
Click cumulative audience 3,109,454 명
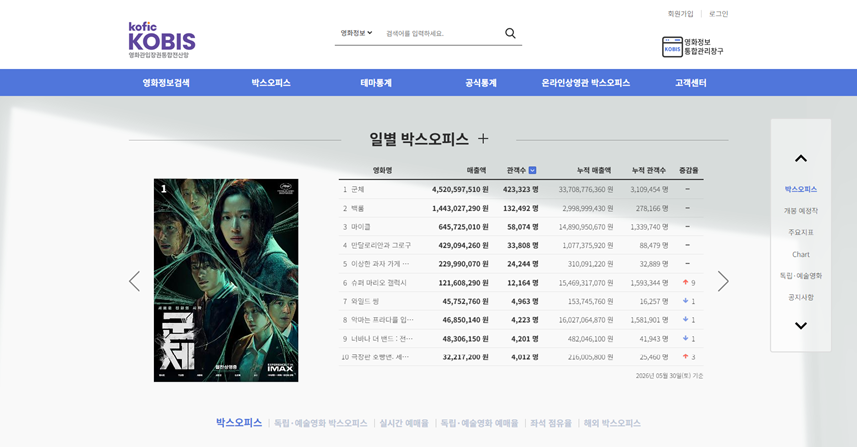click(649, 190)
